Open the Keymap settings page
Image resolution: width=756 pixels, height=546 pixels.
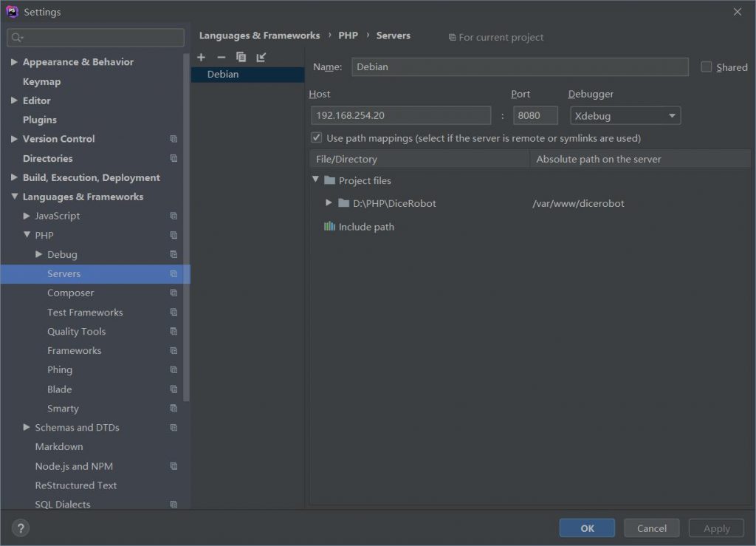click(42, 81)
